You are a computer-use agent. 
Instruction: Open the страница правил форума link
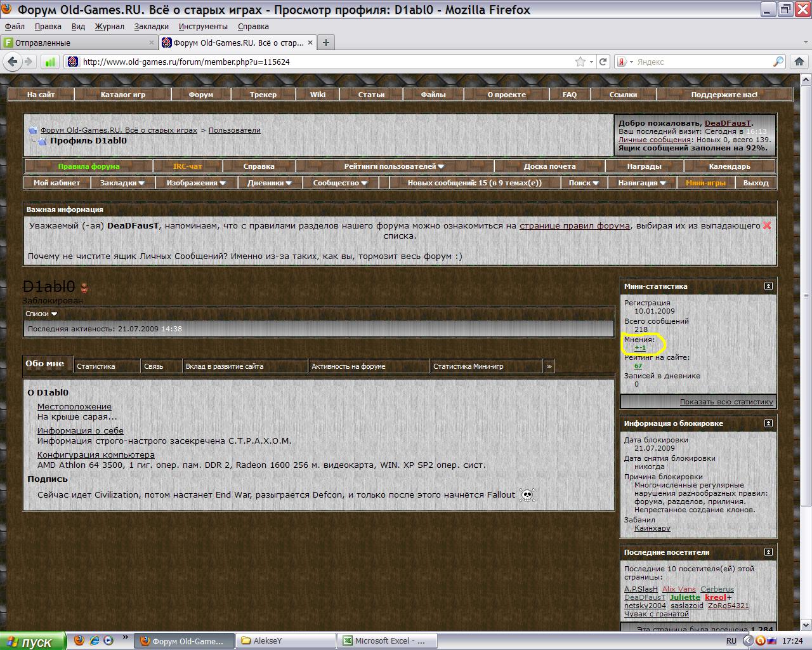pos(574,225)
